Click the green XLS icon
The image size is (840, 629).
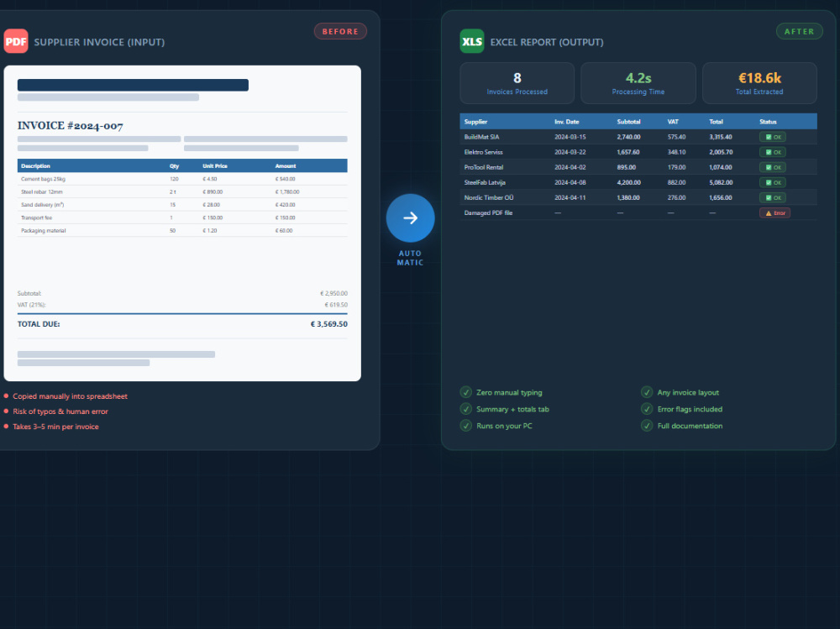point(472,41)
